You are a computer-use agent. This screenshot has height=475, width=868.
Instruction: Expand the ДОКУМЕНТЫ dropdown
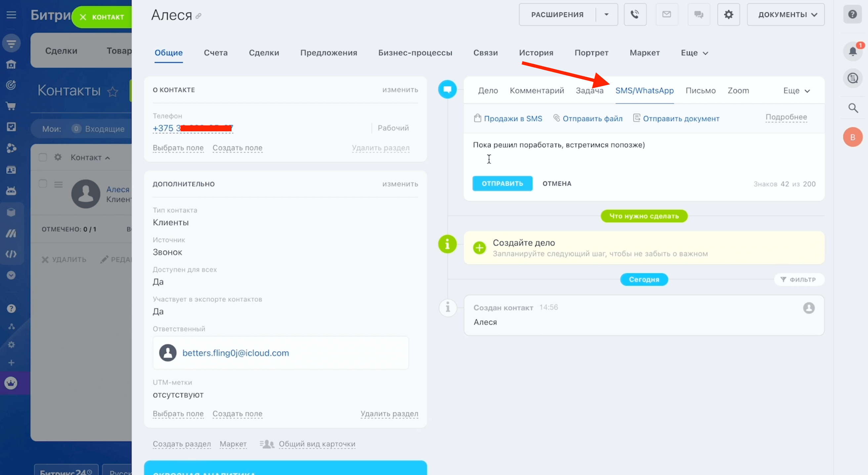click(785, 15)
